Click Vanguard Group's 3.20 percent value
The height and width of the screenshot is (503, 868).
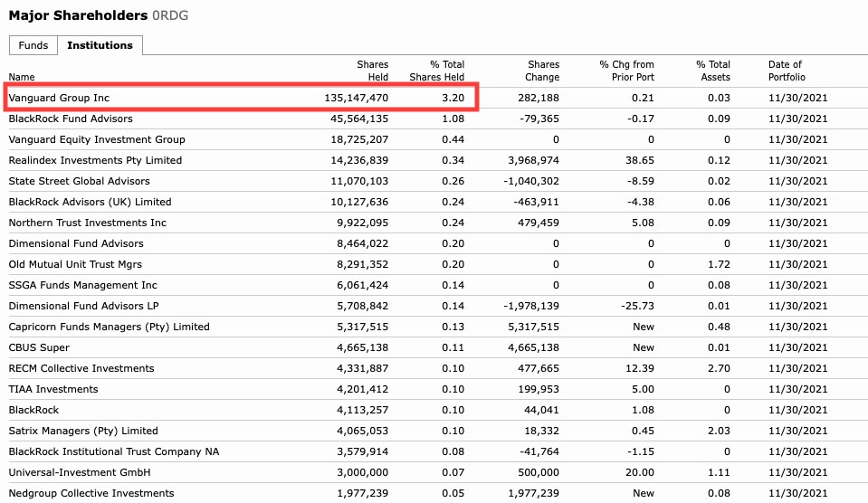453,98
